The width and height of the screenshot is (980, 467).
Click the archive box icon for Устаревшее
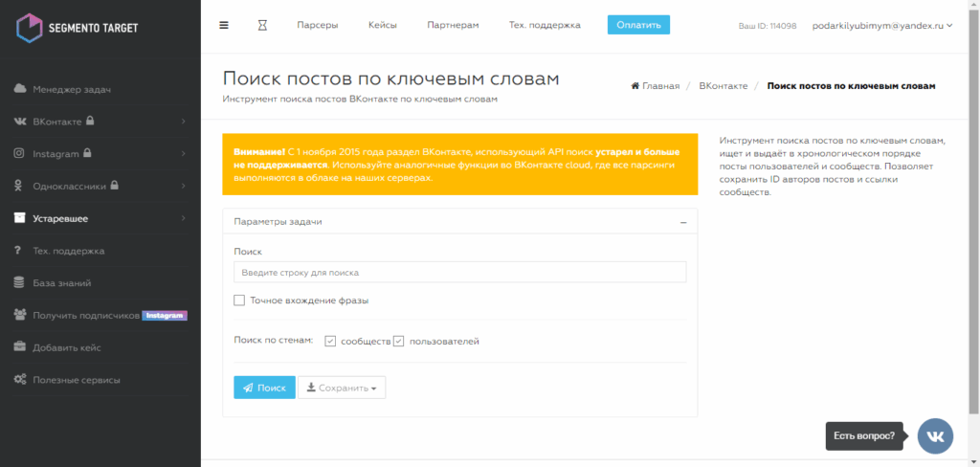pos(19,218)
